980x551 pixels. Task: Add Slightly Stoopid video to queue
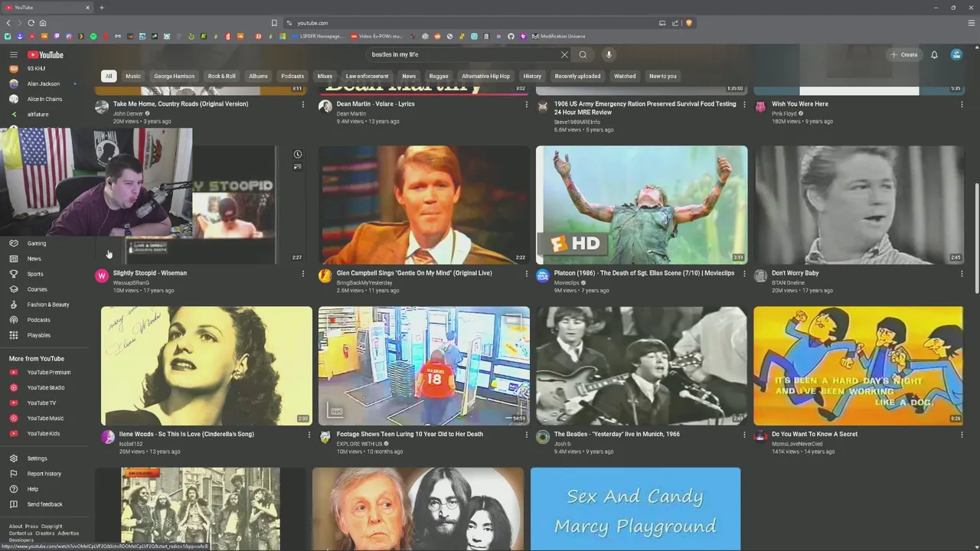point(298,167)
